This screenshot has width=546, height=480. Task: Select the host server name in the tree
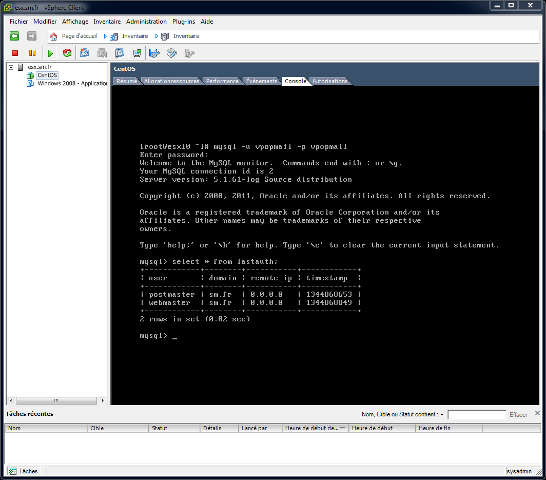[x=39, y=67]
